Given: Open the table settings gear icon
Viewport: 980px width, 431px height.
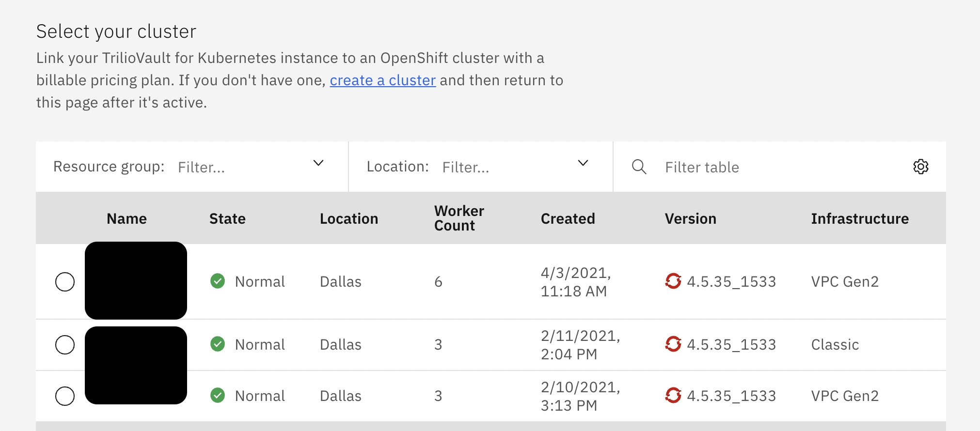Looking at the screenshot, I should tap(920, 167).
